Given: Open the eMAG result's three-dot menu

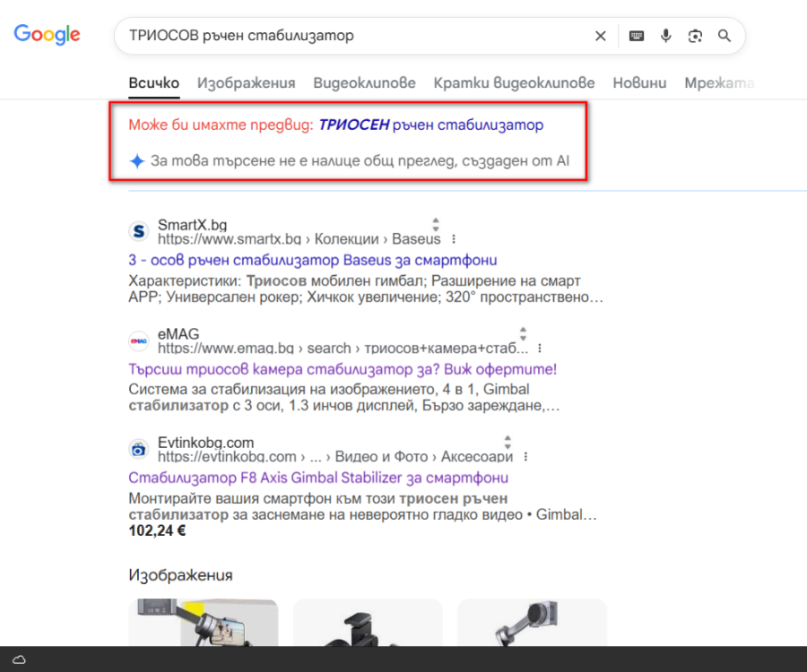Looking at the screenshot, I should [540, 349].
